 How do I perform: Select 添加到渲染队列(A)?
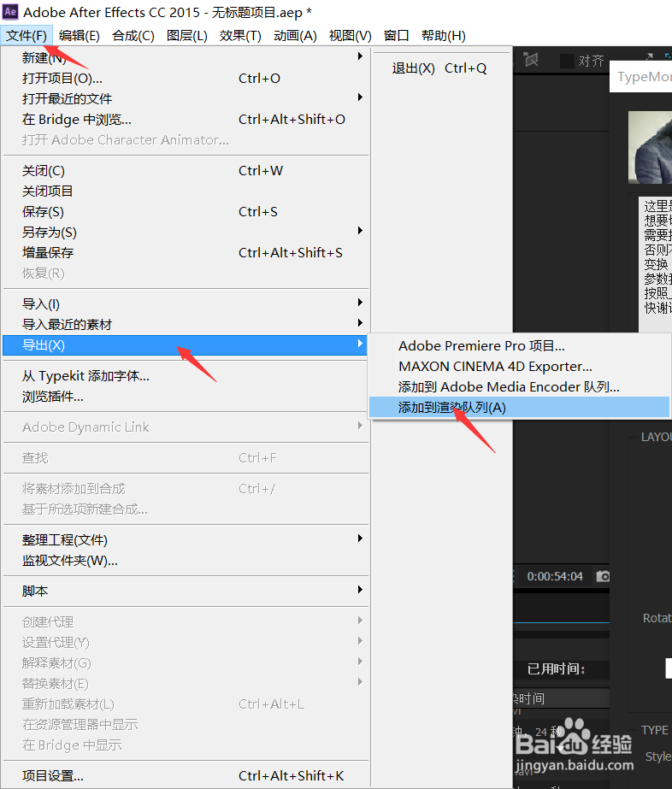(520, 408)
